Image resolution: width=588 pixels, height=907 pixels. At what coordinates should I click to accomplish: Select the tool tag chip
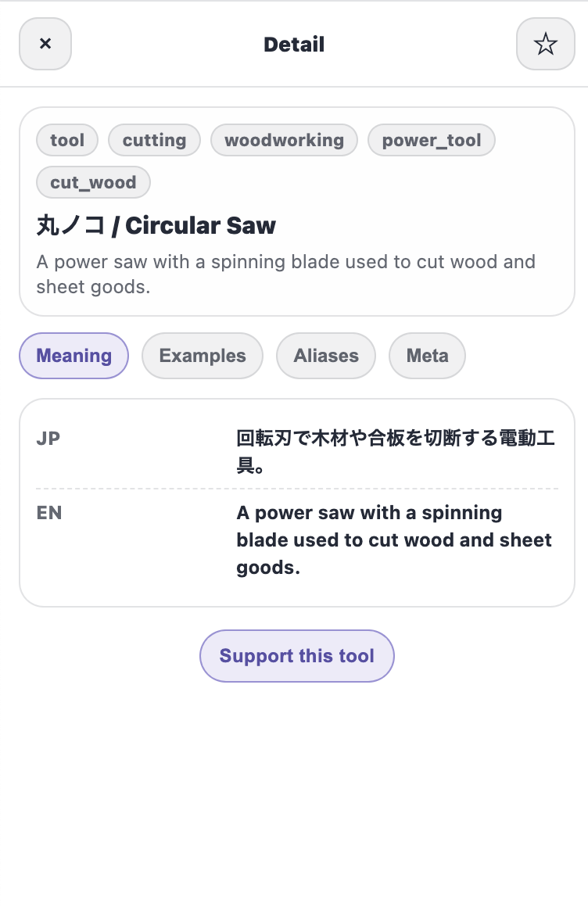[66, 140]
